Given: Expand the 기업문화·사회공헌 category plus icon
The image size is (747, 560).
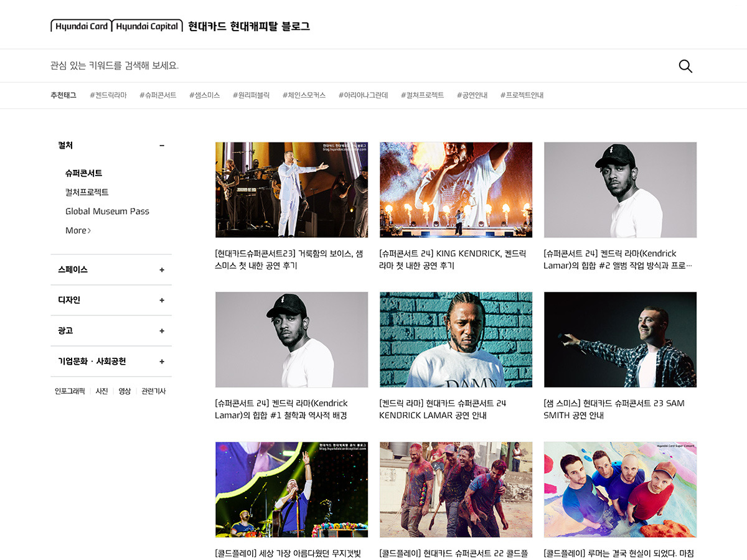Looking at the screenshot, I should (x=162, y=362).
